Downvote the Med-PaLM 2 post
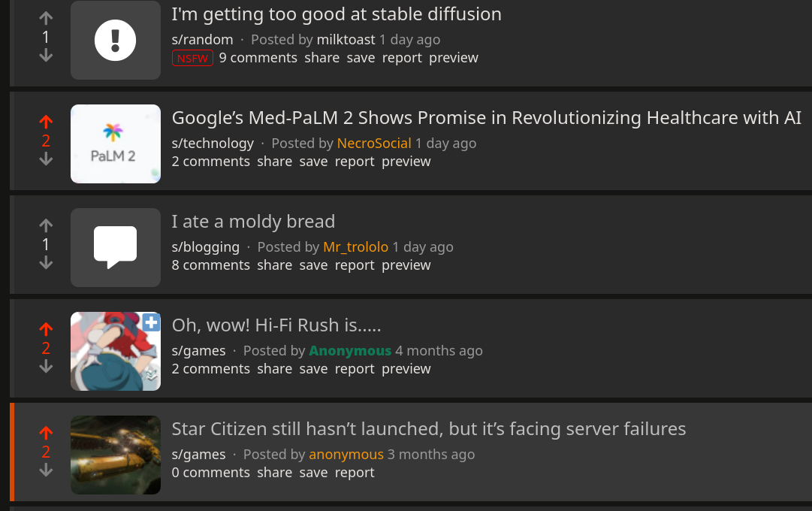 (46, 159)
